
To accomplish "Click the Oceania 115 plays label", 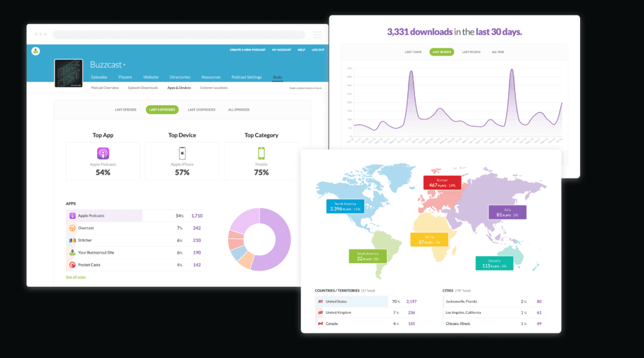I will (x=494, y=263).
